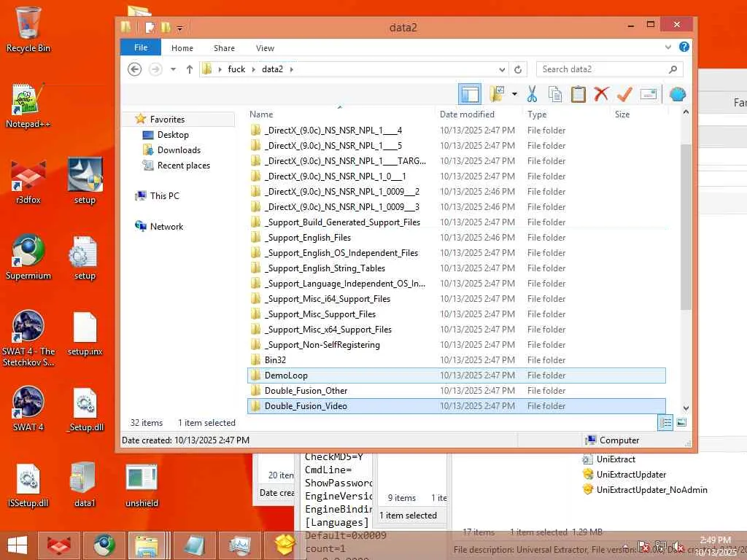This screenshot has height=560, width=747.
Task: Click the Folder Options toolbar icon
Action: tap(496, 94)
